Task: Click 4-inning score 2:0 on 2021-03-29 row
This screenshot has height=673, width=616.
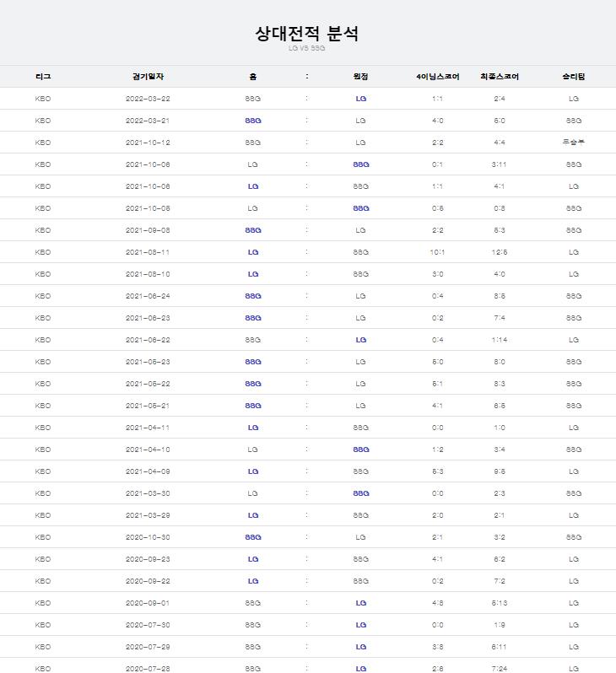Action: pyautogui.click(x=438, y=515)
